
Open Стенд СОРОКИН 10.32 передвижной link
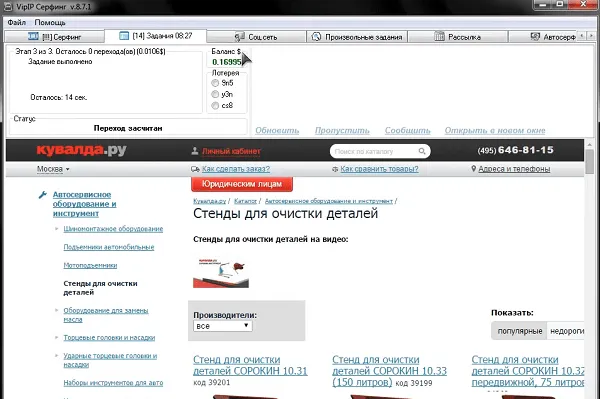[528, 371]
